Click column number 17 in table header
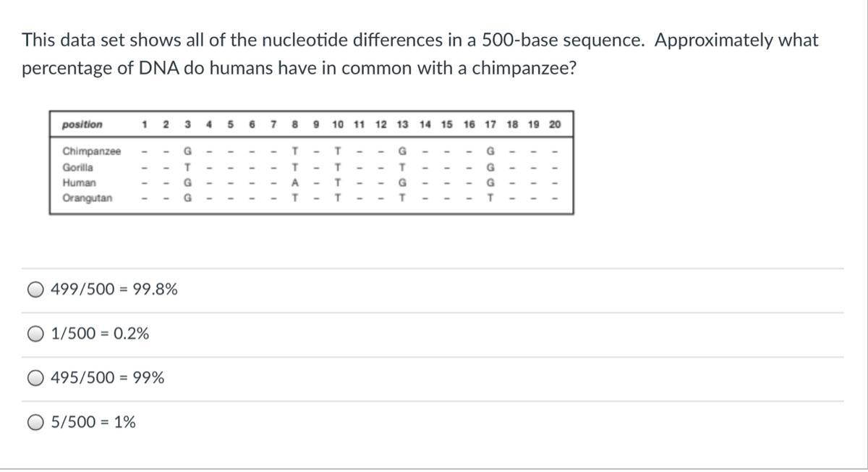 point(490,125)
